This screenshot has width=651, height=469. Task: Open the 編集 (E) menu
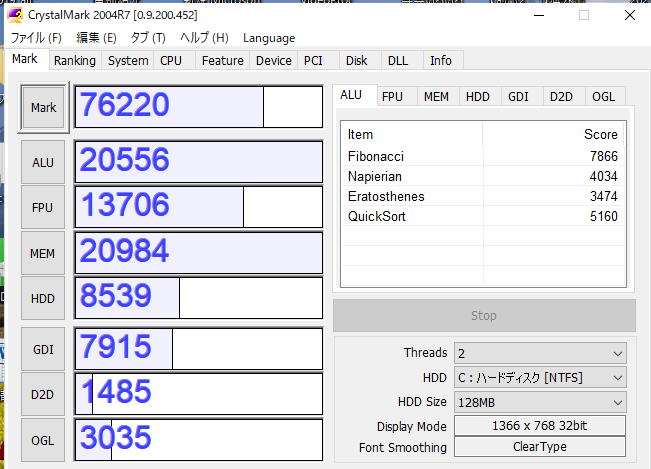pyautogui.click(x=96, y=38)
